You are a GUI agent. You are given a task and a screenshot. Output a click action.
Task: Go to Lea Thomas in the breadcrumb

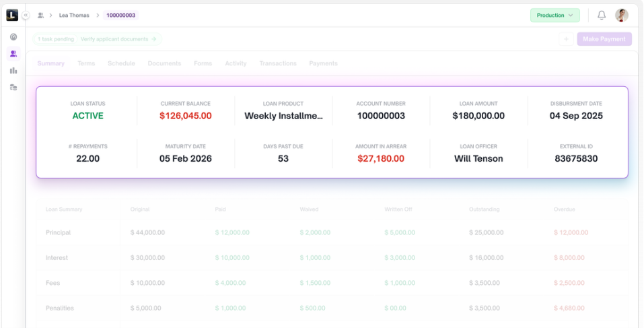(74, 15)
